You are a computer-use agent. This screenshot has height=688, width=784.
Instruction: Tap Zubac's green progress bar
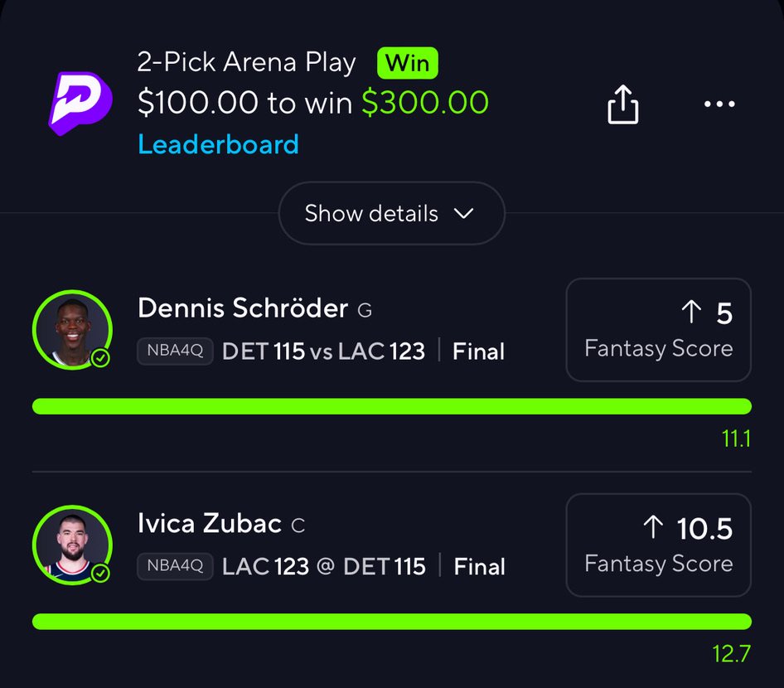pos(391,622)
